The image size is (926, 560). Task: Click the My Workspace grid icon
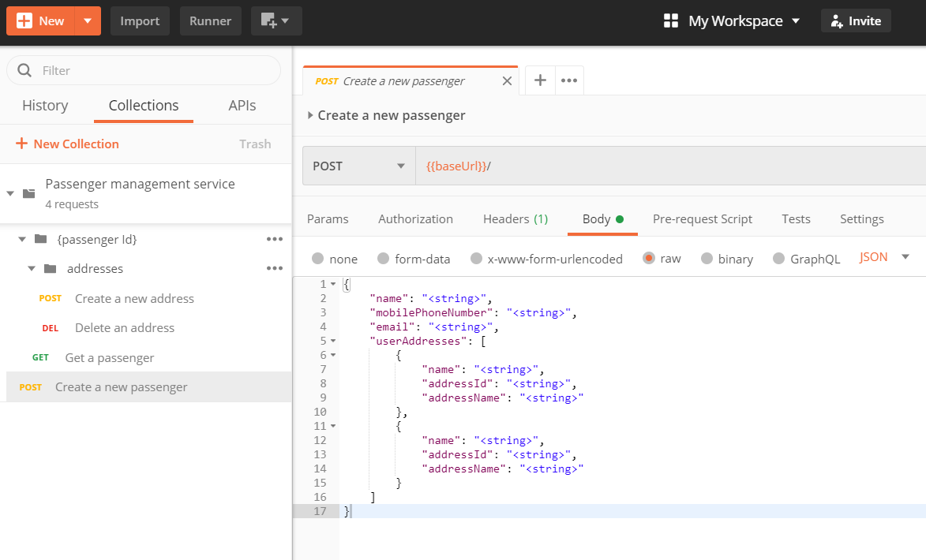pyautogui.click(x=671, y=21)
